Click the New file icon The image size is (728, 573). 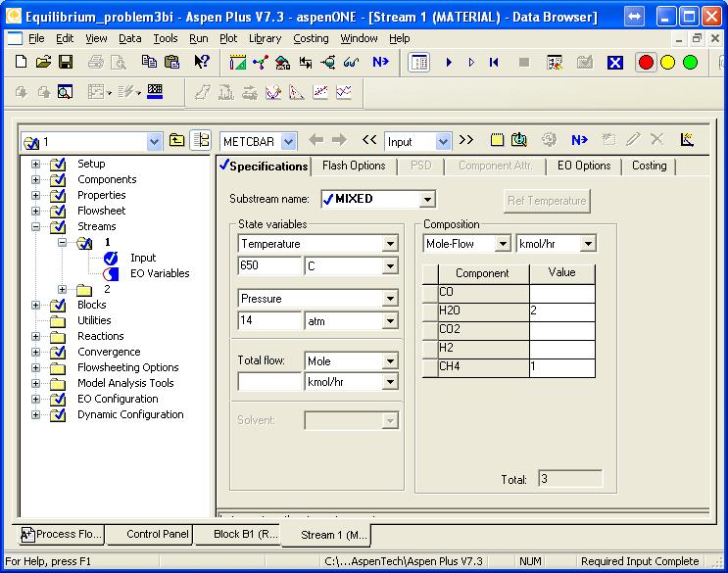pyautogui.click(x=21, y=62)
